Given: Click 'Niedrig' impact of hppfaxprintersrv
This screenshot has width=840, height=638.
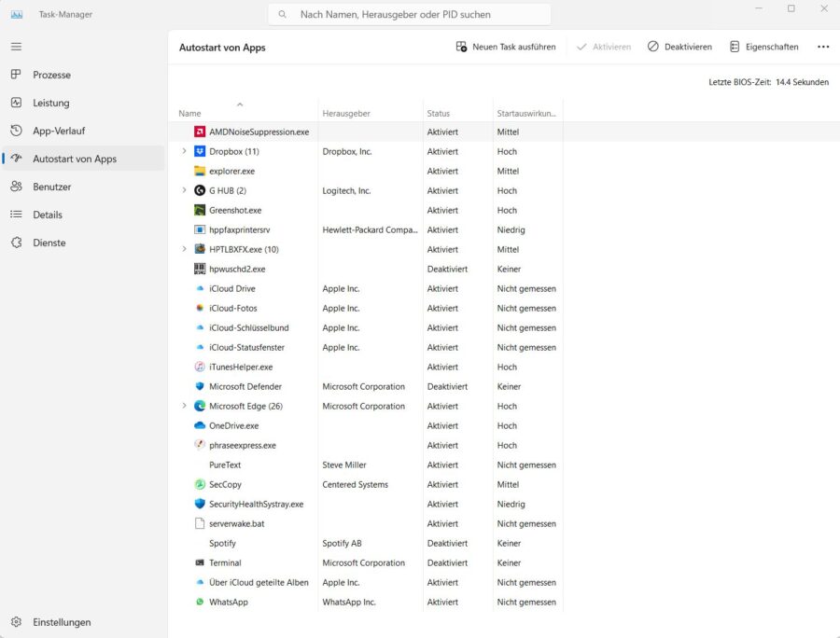Looking at the screenshot, I should pyautogui.click(x=511, y=229).
